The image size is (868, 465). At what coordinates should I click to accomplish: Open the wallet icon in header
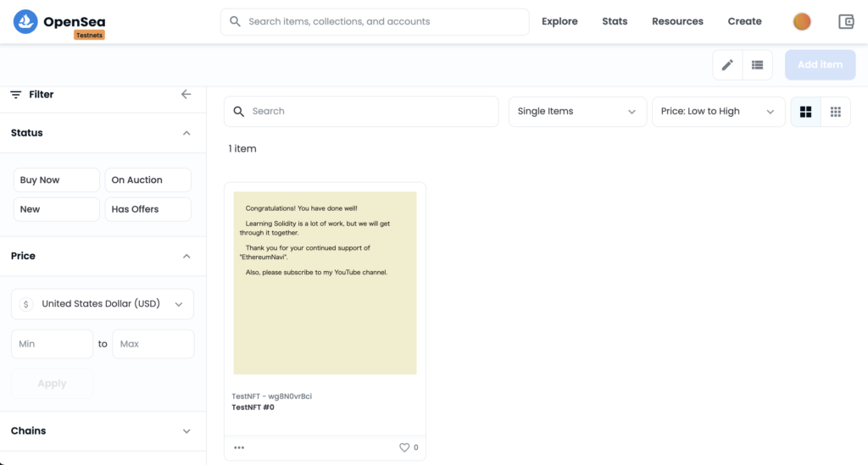coord(846,21)
